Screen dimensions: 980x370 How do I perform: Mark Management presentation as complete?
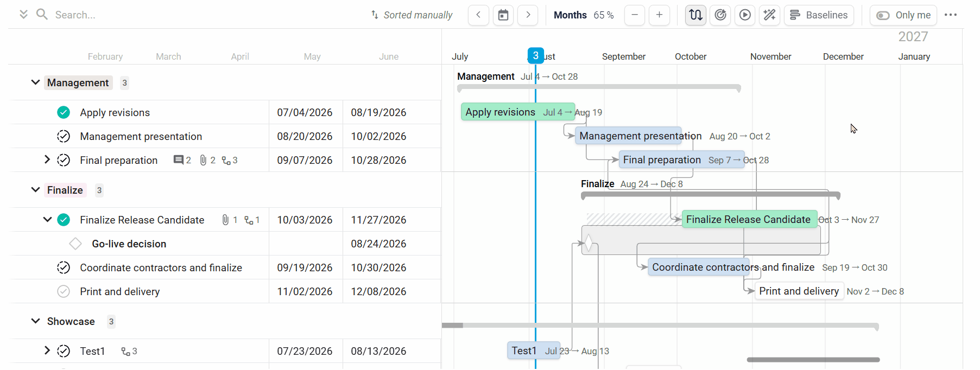coord(64,136)
